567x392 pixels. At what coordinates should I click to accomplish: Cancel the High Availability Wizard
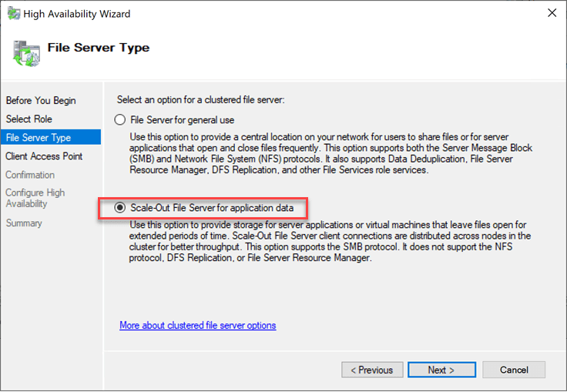coord(514,370)
